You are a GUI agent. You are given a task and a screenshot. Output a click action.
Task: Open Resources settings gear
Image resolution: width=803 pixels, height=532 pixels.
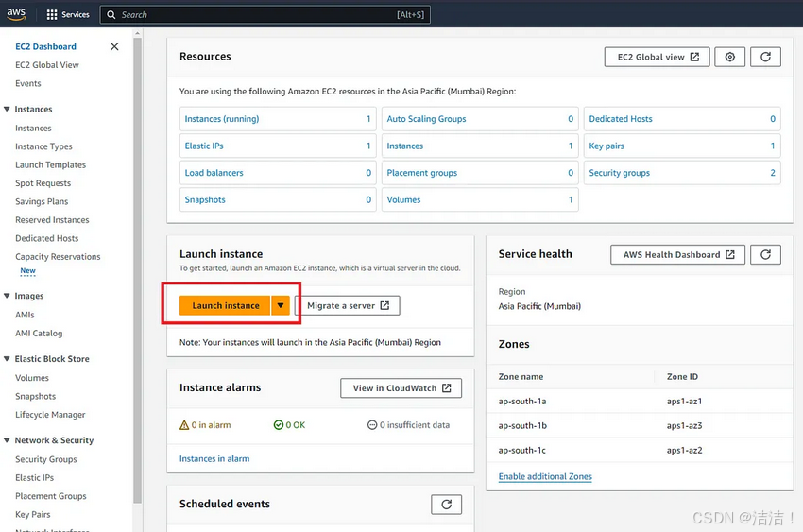tap(729, 57)
